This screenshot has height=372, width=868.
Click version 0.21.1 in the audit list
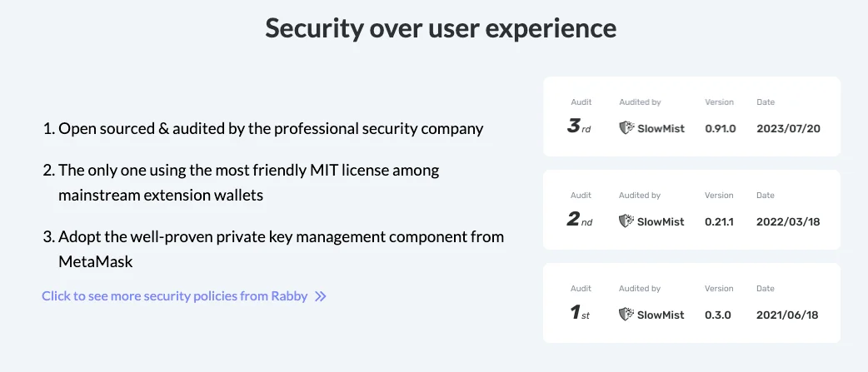pos(720,222)
